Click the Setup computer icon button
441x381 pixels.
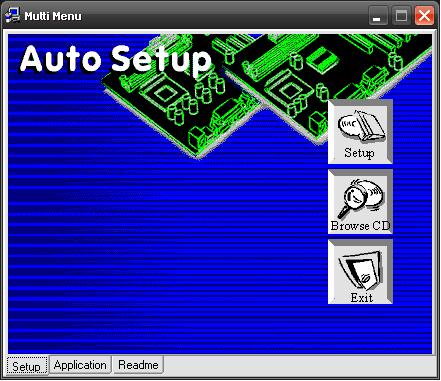360,132
